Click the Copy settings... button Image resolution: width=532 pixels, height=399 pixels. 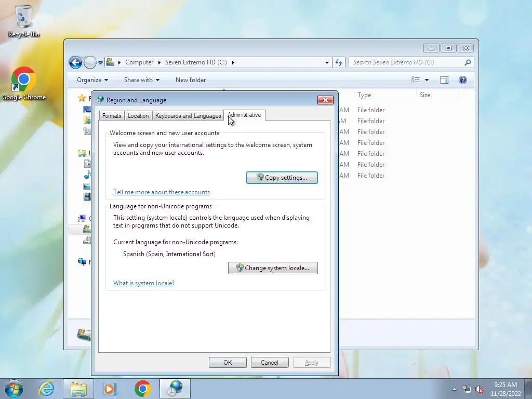tap(282, 178)
